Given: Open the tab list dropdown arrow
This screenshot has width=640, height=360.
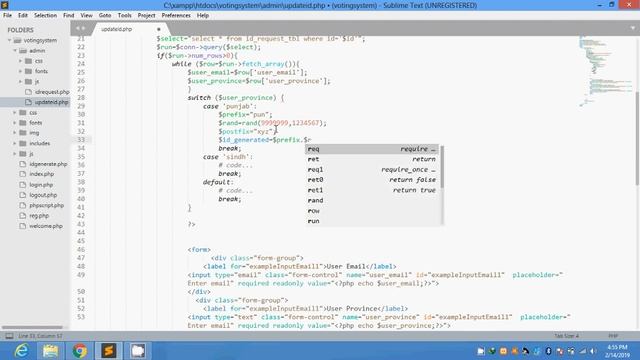Looking at the screenshot, I should [633, 28].
